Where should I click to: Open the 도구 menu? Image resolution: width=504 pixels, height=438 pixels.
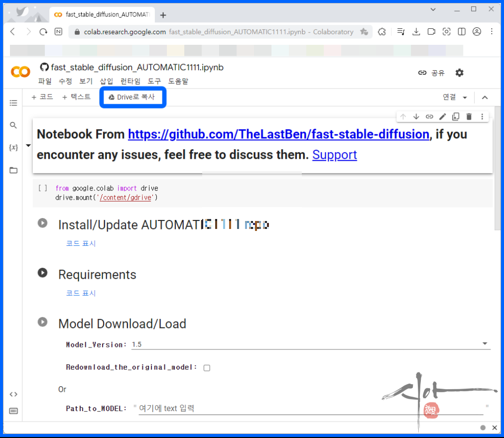coord(154,81)
